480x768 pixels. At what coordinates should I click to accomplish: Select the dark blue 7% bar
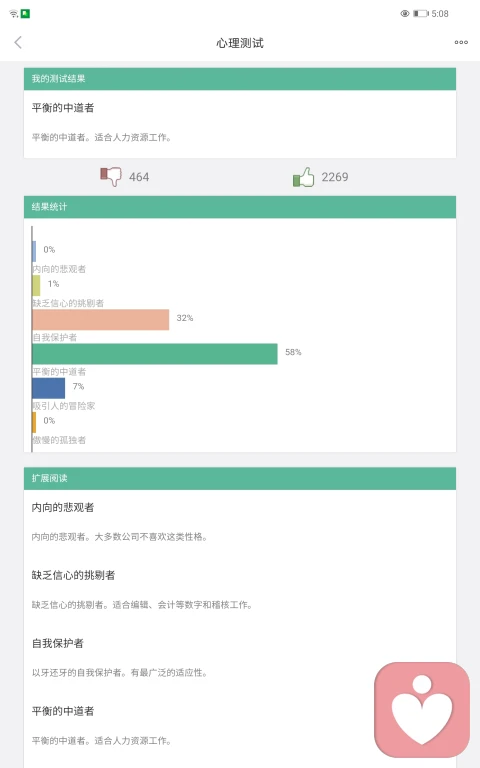[x=48, y=388]
